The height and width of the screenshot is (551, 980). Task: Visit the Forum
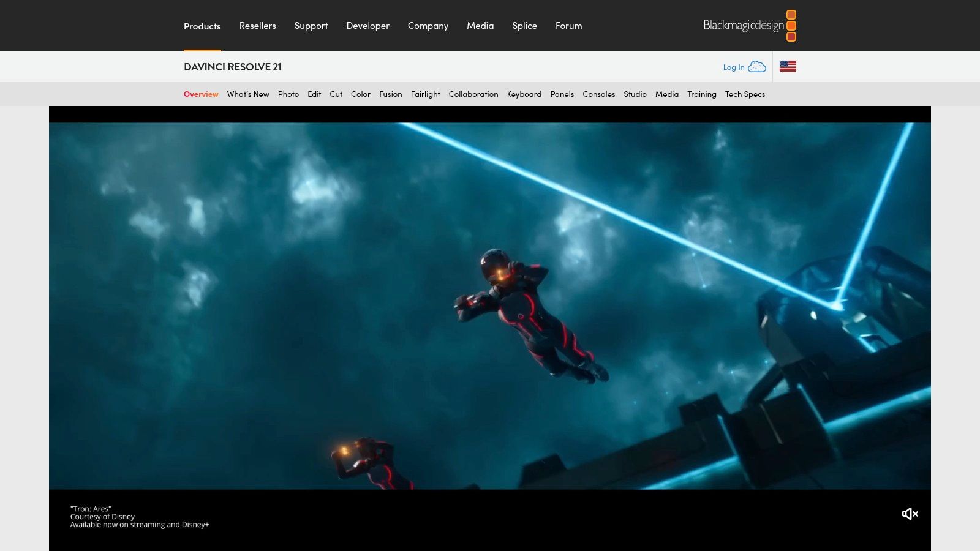pyautogui.click(x=569, y=26)
